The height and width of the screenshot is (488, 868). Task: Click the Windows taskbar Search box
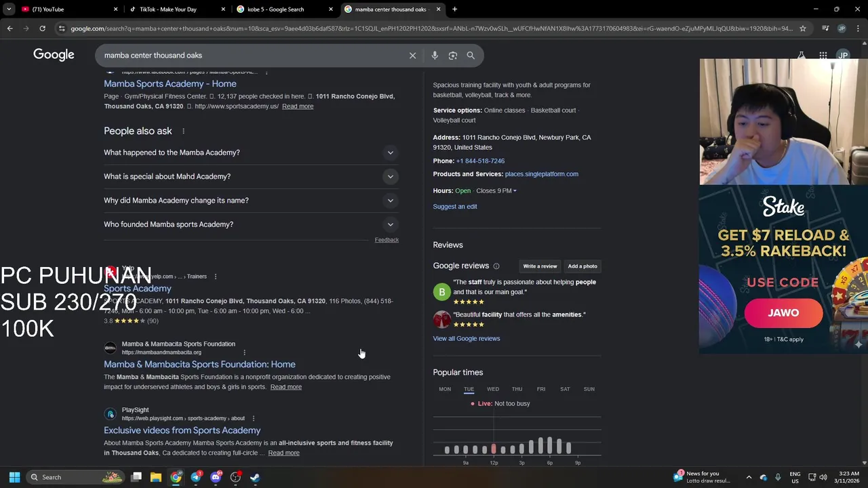point(75,477)
